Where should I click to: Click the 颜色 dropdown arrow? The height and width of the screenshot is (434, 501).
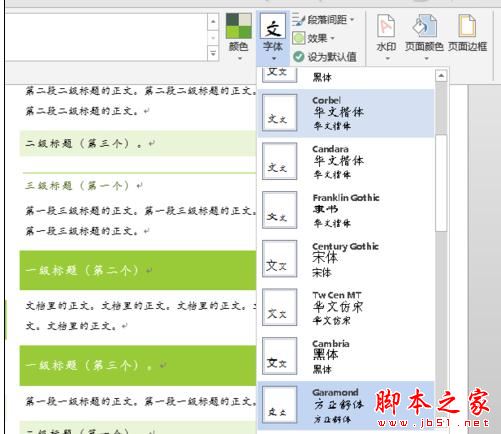coord(240,59)
